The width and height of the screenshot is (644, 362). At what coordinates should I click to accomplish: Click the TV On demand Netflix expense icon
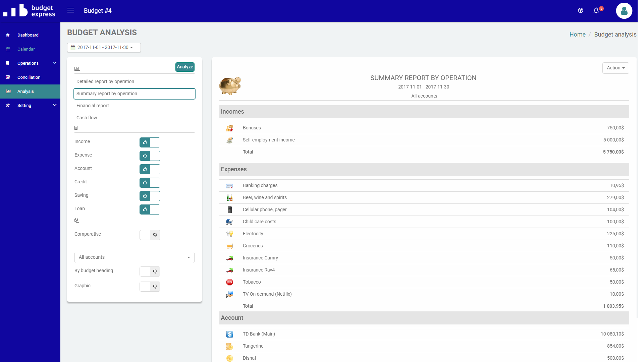point(230,294)
